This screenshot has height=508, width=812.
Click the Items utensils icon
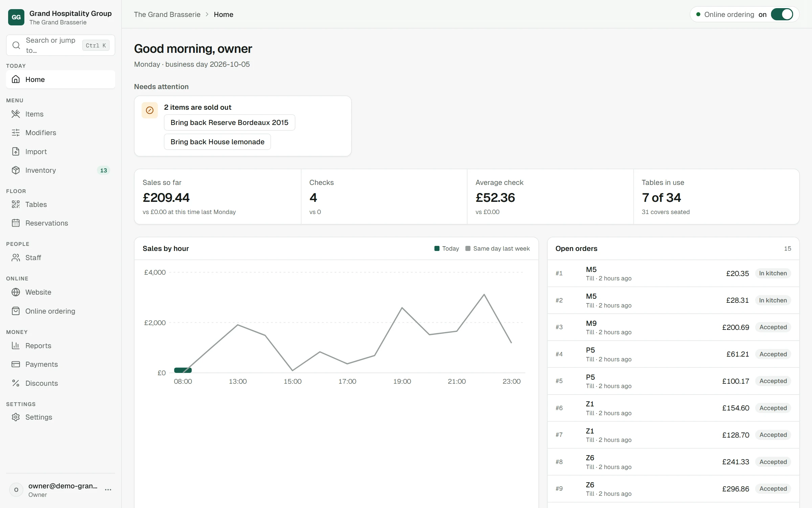pyautogui.click(x=16, y=114)
